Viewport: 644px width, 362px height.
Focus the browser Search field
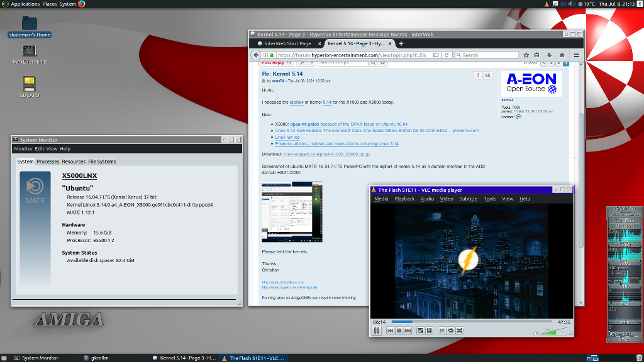(487, 55)
